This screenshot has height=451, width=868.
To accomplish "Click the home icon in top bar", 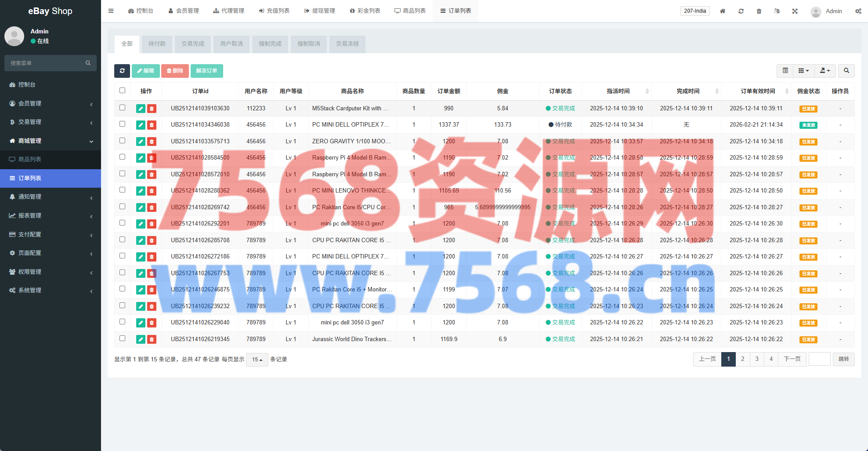I will pos(723,11).
